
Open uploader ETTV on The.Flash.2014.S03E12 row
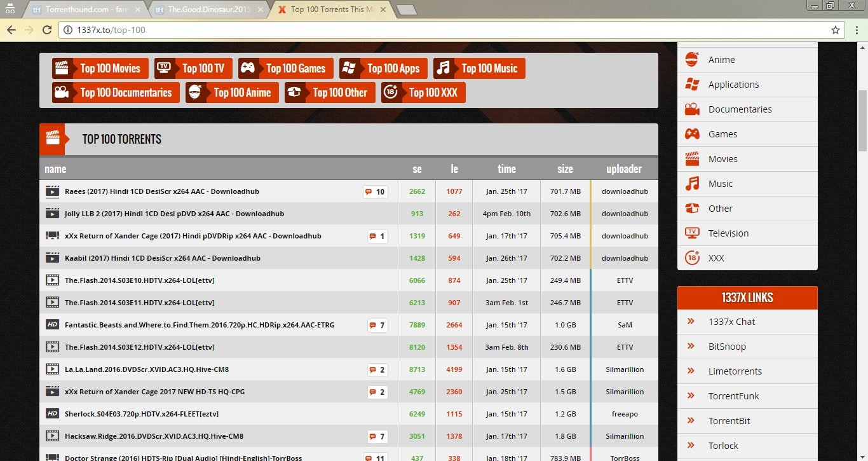tap(625, 347)
